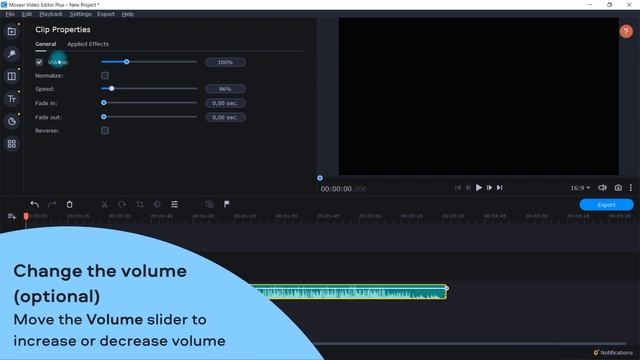Click the Transition wizard icon
The width and height of the screenshot is (640, 360).
tap(209, 204)
